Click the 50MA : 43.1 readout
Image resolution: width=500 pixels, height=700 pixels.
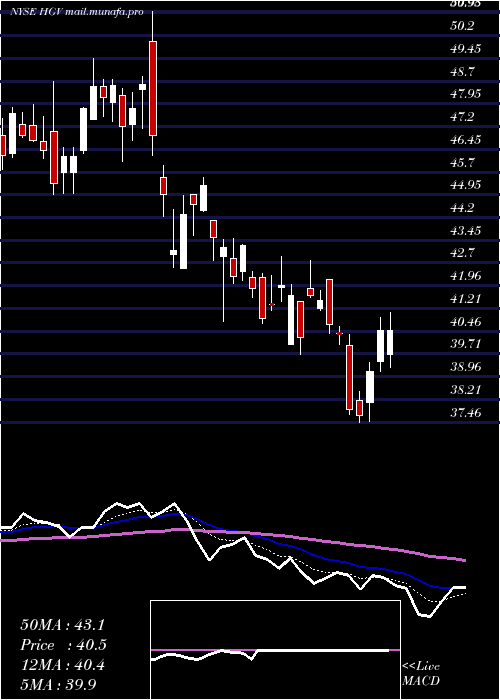coord(62,625)
